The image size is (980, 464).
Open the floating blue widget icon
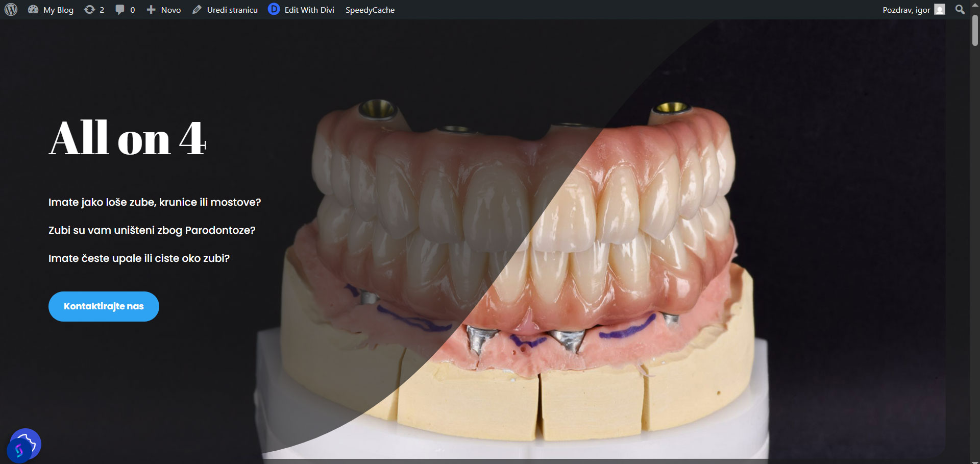click(24, 445)
